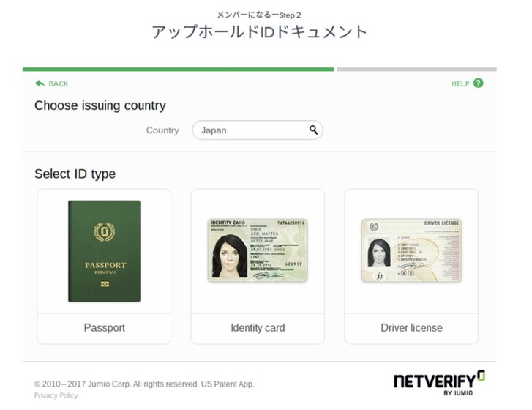Choose the Passport label button
The height and width of the screenshot is (410, 532).
104,328
